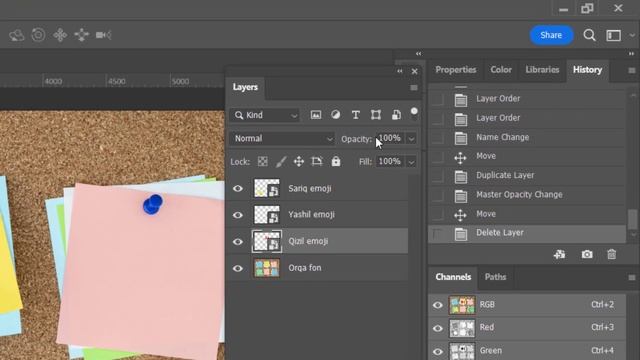The image size is (640, 360).
Task: Select the Channels tab
Action: pos(453,277)
